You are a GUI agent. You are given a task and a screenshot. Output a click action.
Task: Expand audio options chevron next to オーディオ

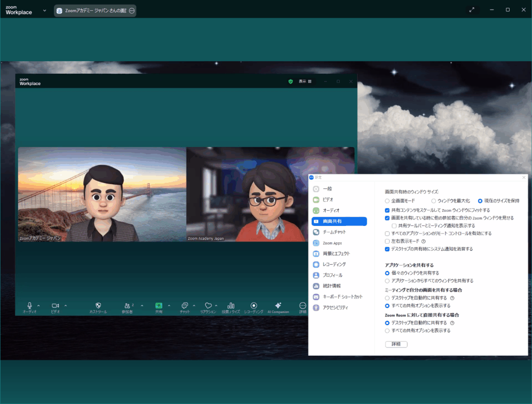click(38, 306)
